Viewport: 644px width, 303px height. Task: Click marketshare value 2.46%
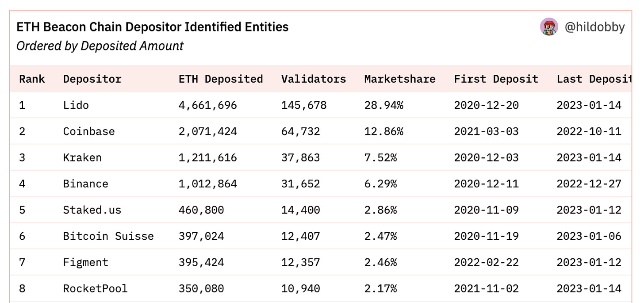click(381, 262)
